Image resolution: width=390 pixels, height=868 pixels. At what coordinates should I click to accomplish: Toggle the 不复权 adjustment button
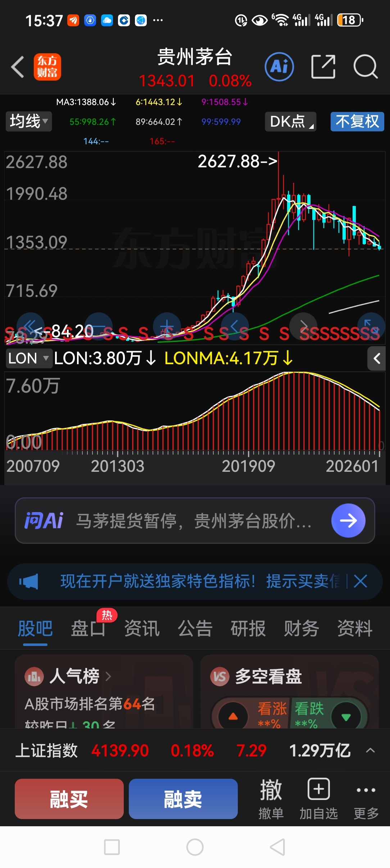click(358, 121)
